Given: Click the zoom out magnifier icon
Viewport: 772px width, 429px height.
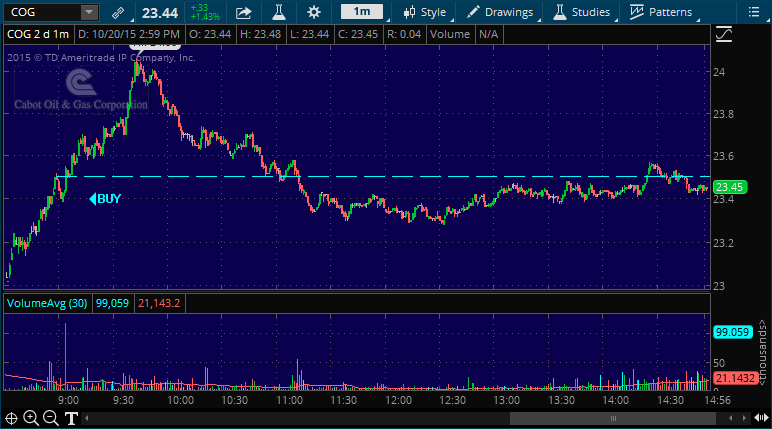Looking at the screenshot, I should point(51,419).
